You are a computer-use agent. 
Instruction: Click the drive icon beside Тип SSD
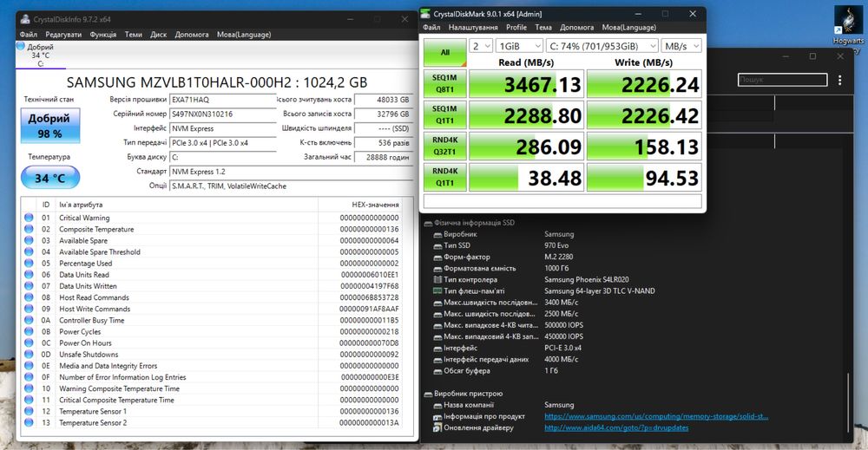click(x=437, y=245)
